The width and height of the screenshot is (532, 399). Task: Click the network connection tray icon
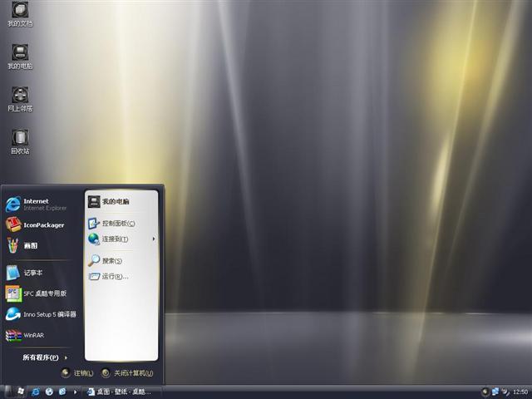(495, 392)
